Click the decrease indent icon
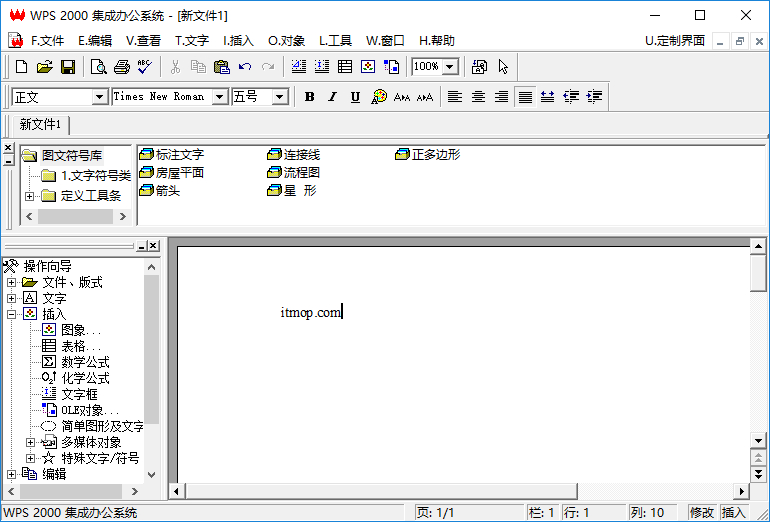This screenshot has width=770, height=522. coord(571,97)
